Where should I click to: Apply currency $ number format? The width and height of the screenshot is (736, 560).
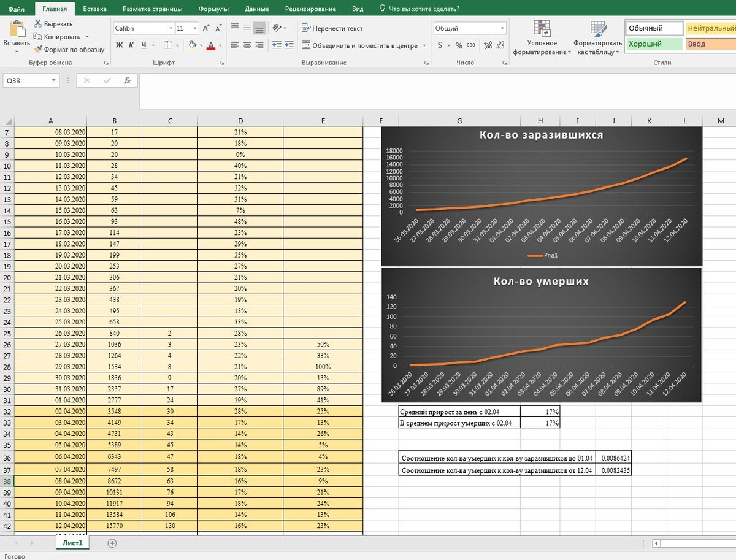tap(440, 45)
